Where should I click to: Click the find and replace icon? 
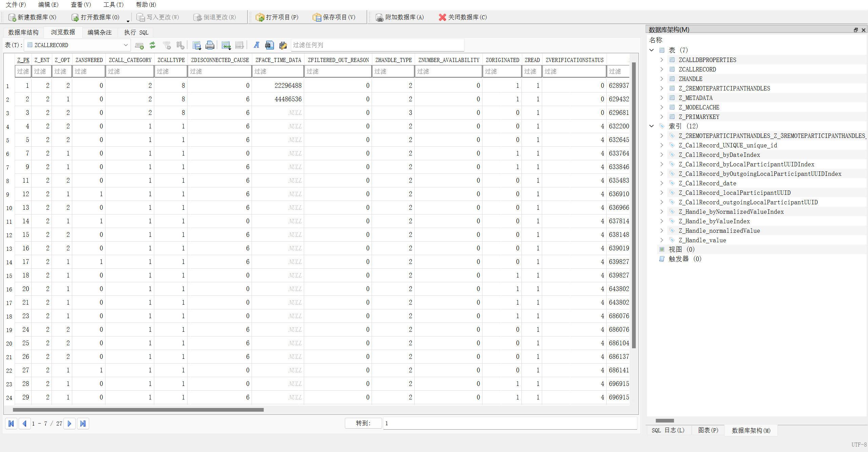[283, 45]
